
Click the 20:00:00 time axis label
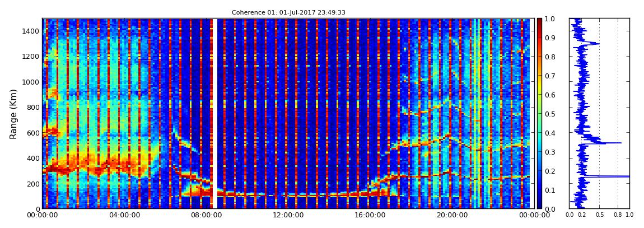point(452,215)
